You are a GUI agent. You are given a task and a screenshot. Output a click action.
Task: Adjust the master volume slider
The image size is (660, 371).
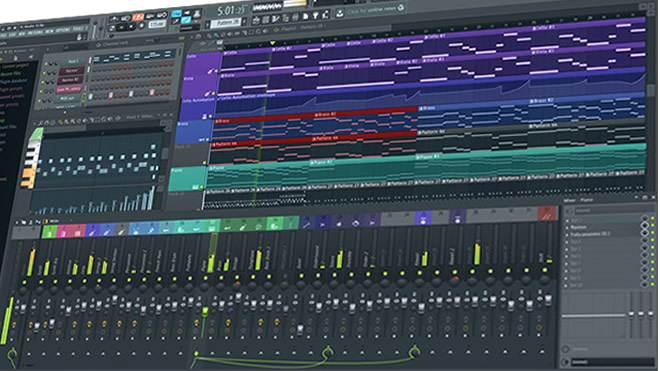pyautogui.click(x=95, y=30)
